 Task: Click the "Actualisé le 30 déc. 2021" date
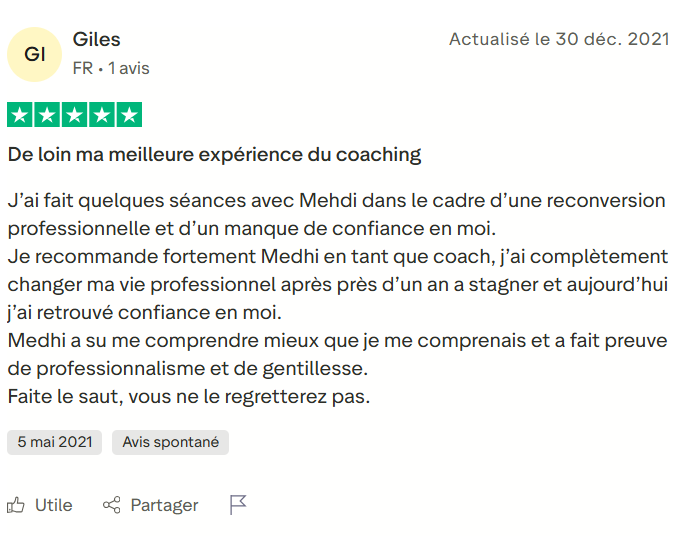coord(559,40)
